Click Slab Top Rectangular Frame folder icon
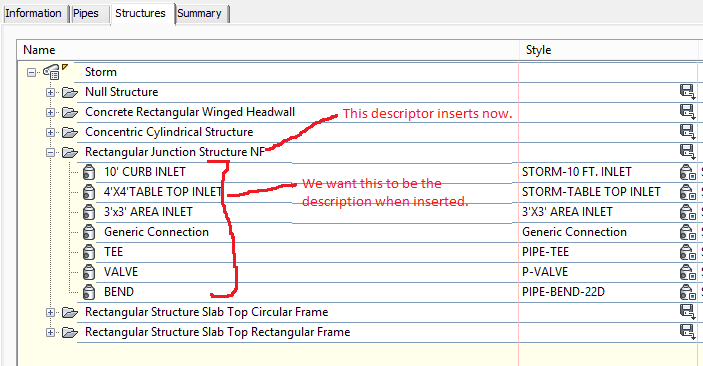The height and width of the screenshot is (366, 703). (x=69, y=332)
